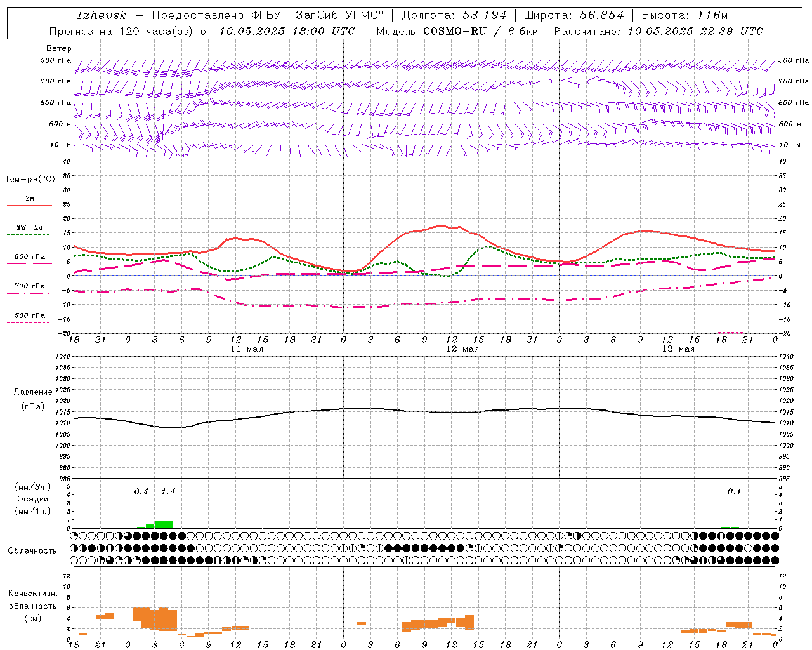Click the Конвективн. convective cloud label
812x650 pixels.
click(x=32, y=594)
